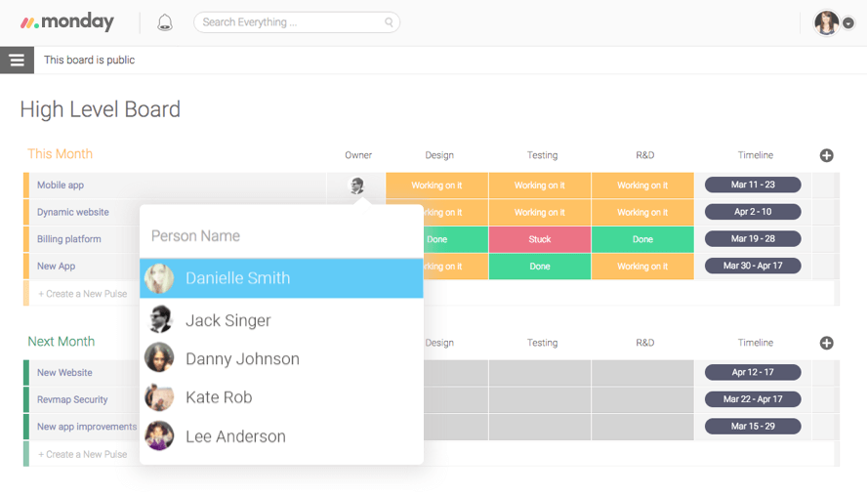Add column with Next Month plus icon
The image size is (868, 495).
[x=826, y=343]
